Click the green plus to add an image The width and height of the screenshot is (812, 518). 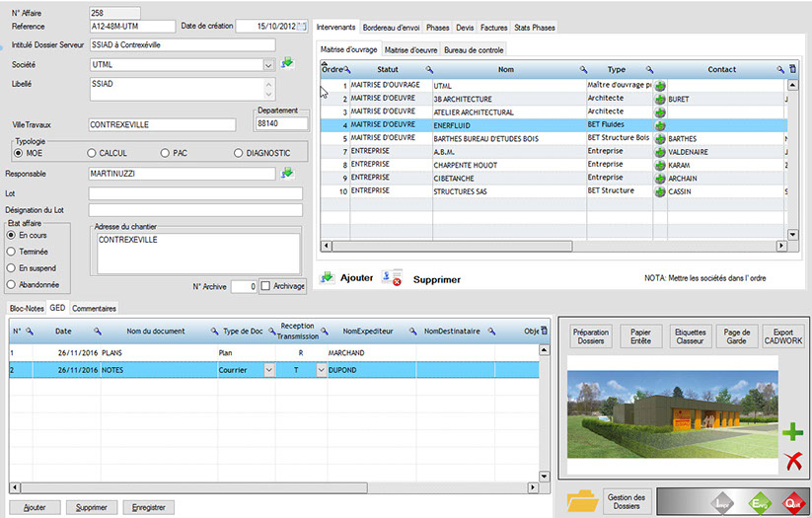point(792,432)
